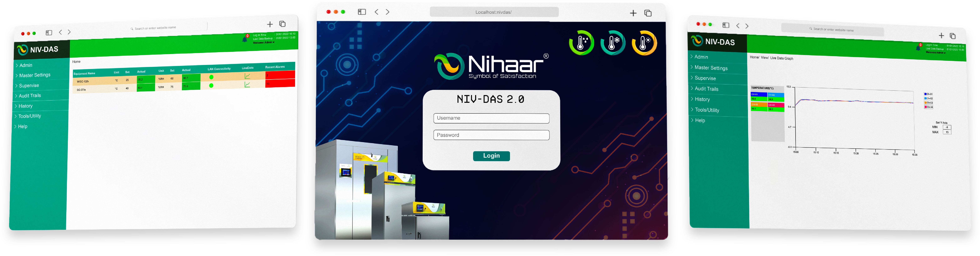
Task: Click the alarm bell in the Live Data Graph window
Action: click(x=918, y=48)
